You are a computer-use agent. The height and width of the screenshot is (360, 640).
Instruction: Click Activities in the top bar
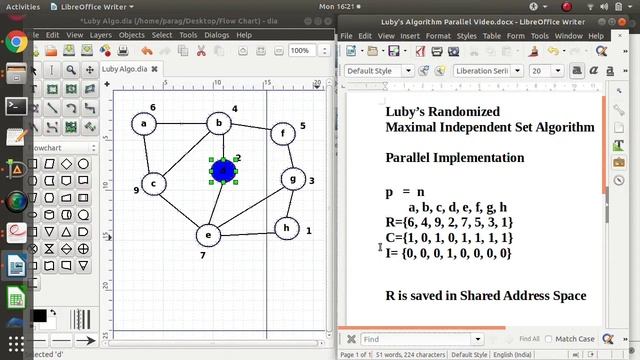tap(23, 7)
